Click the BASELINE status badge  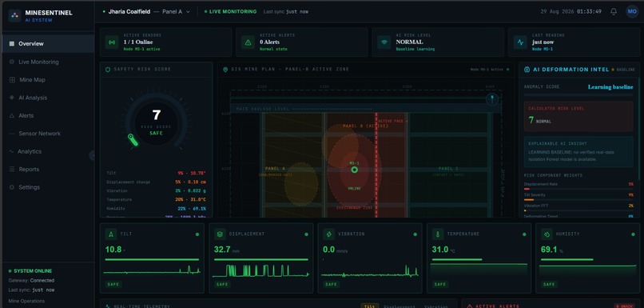click(623, 70)
